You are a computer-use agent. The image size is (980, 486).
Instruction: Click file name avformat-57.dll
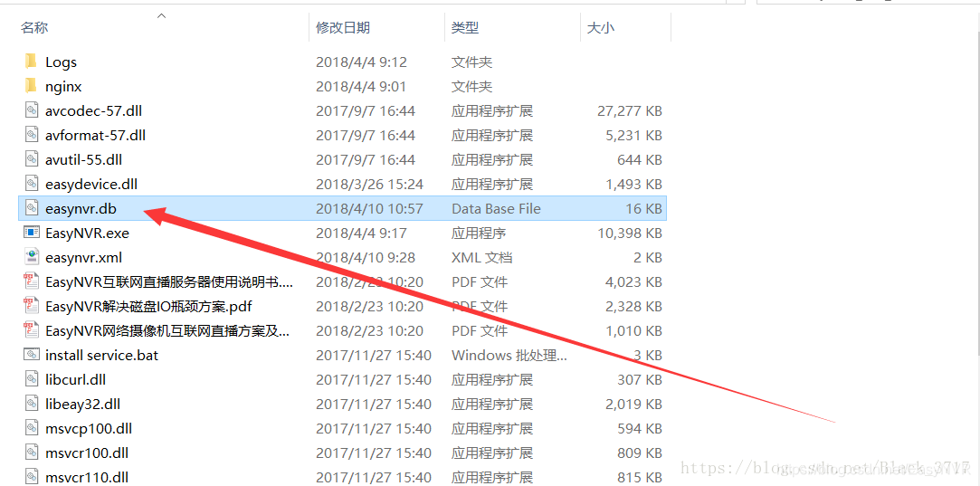click(x=96, y=135)
